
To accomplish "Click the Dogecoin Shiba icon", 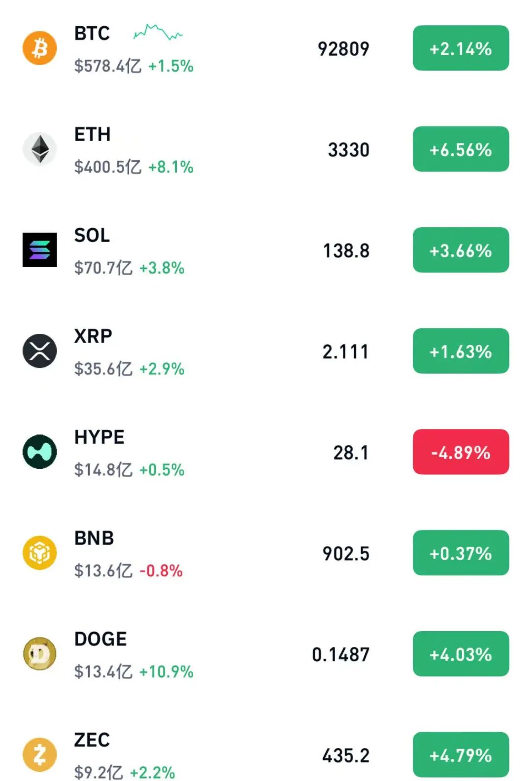I will coord(39,654).
